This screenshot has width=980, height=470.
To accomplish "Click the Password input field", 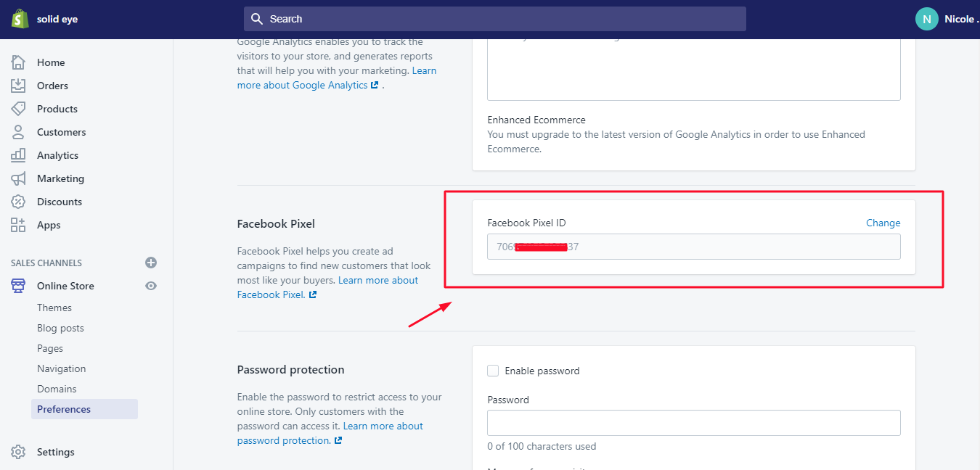I will point(694,423).
